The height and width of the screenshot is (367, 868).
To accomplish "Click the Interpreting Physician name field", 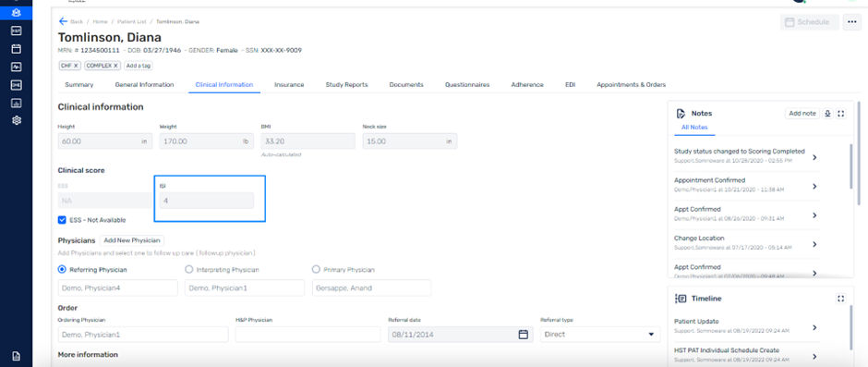I will point(245,287).
